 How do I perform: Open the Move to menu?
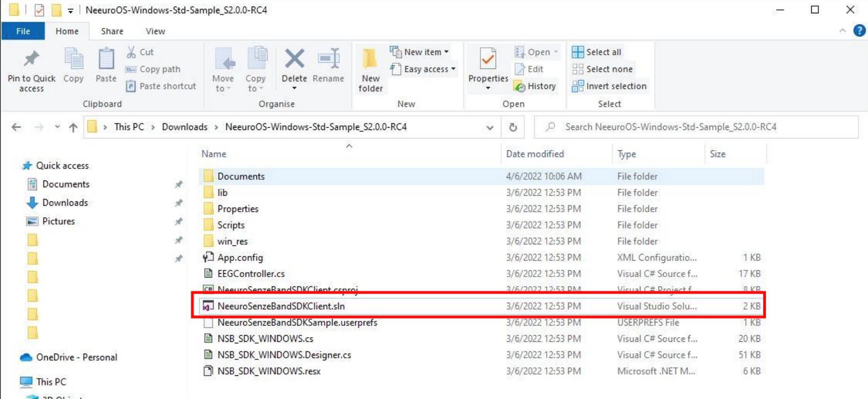[223, 70]
